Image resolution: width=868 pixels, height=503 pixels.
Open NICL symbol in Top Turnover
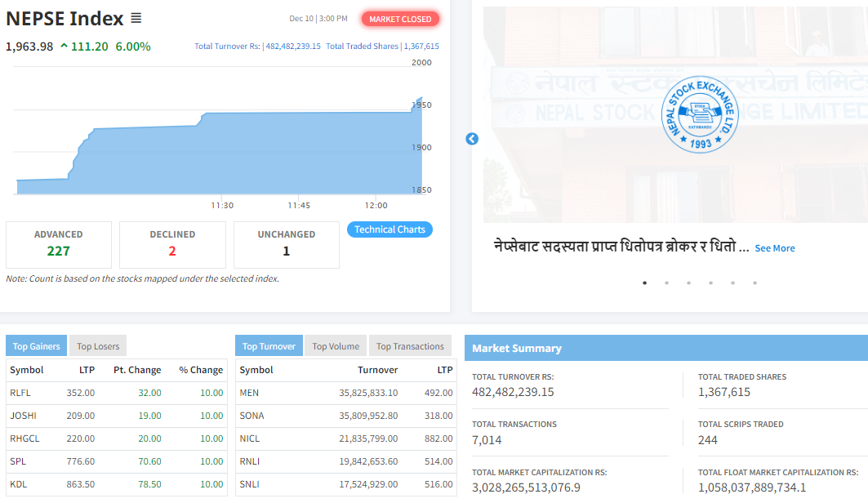click(x=250, y=438)
